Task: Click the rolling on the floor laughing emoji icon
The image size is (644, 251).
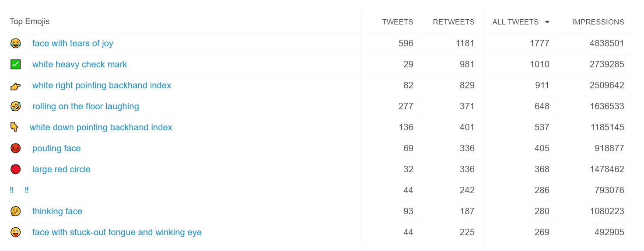Action: tap(15, 106)
